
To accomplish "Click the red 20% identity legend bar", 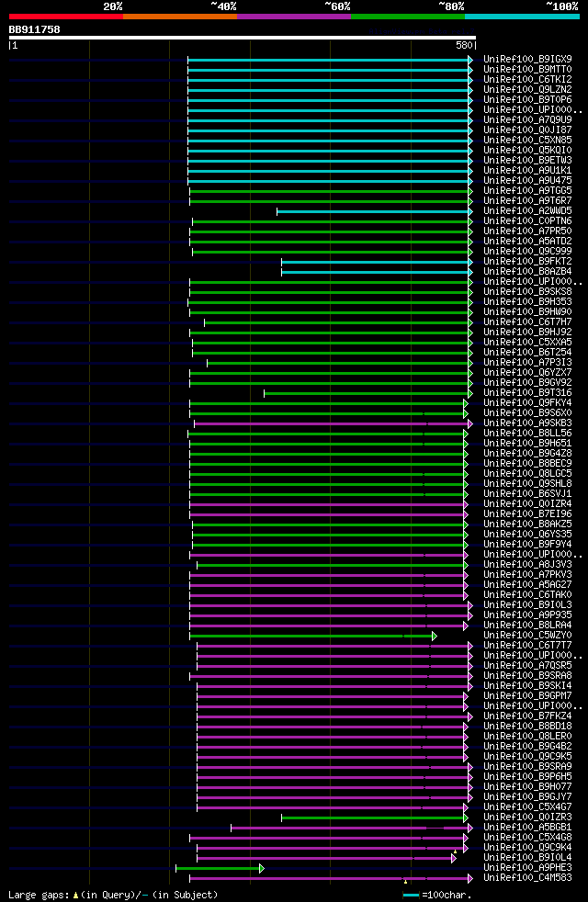I will pyautogui.click(x=66, y=17).
